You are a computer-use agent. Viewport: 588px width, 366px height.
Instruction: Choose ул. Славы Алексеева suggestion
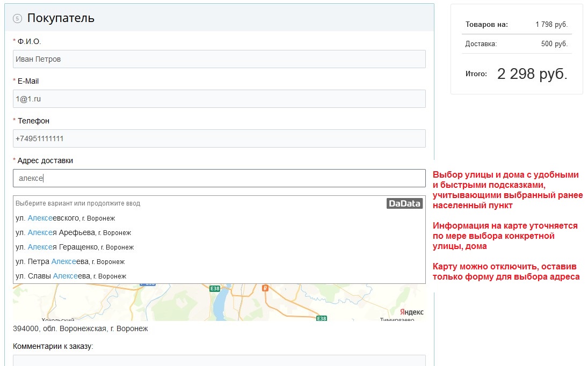(71, 276)
